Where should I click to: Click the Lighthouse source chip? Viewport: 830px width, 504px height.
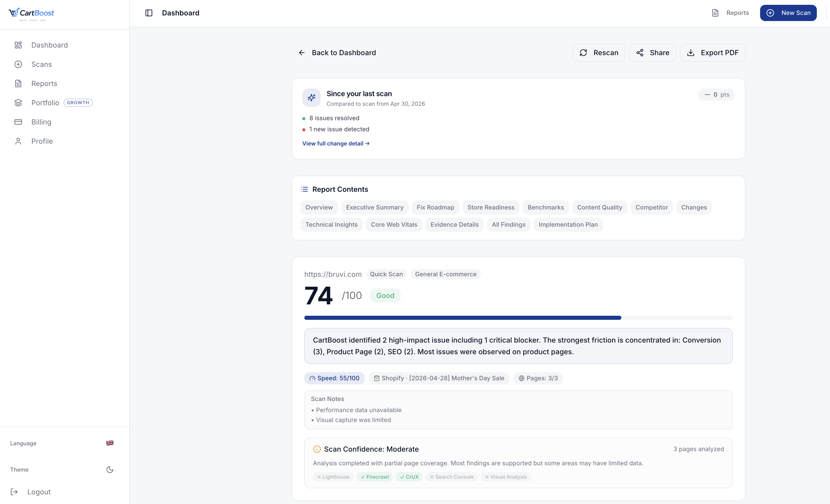pos(333,477)
